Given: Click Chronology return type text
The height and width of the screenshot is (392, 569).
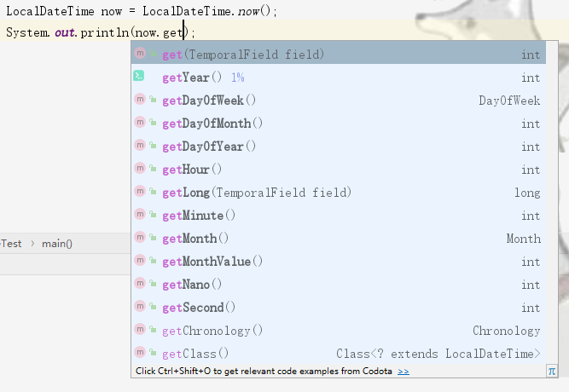Looking at the screenshot, I should tap(507, 331).
